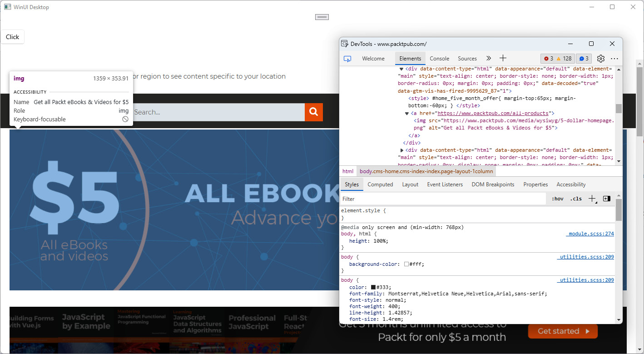Click the #fff background-color swatch
The image size is (644, 354).
pos(406,264)
